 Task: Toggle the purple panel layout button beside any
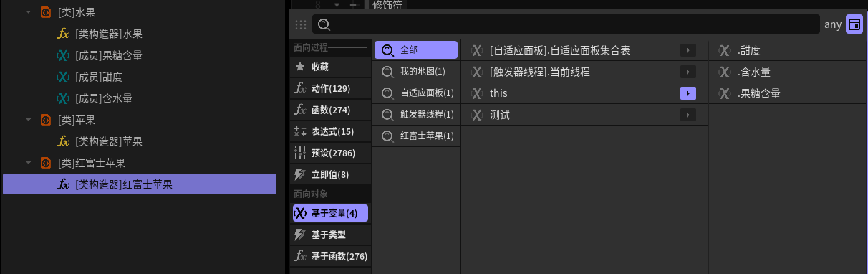tap(854, 24)
